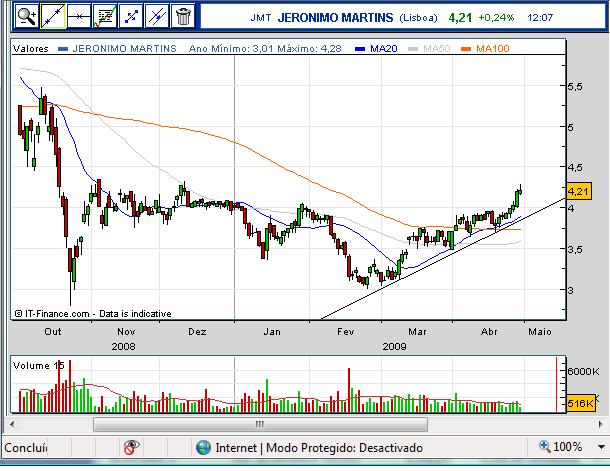Click the 2008 year label
The image size is (610, 471).
pos(123,347)
